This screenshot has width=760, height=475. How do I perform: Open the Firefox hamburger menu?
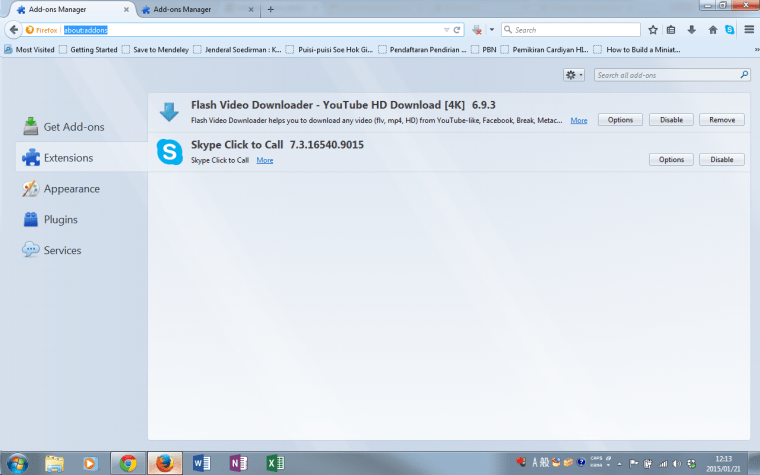(x=749, y=30)
